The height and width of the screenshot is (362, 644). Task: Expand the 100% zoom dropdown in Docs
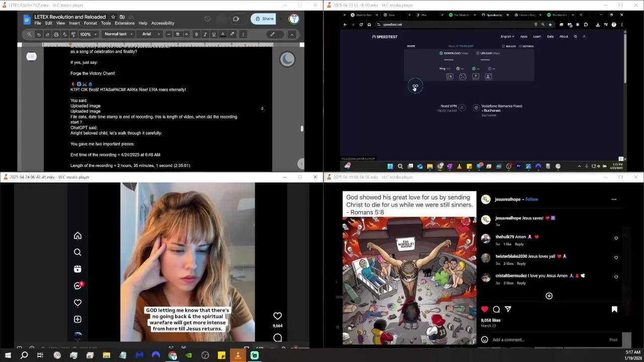tap(88, 34)
